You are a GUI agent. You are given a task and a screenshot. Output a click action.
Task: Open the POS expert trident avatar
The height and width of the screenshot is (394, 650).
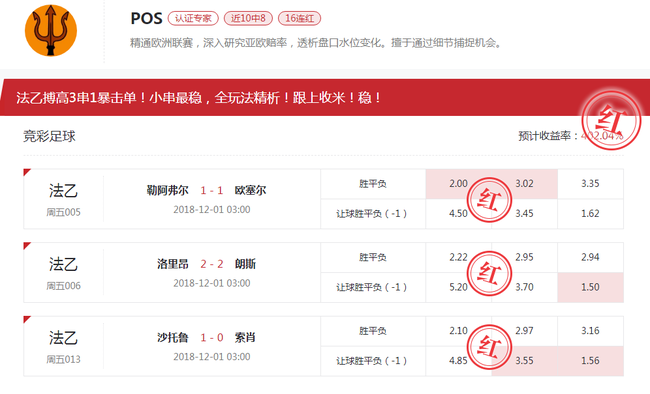[51, 30]
